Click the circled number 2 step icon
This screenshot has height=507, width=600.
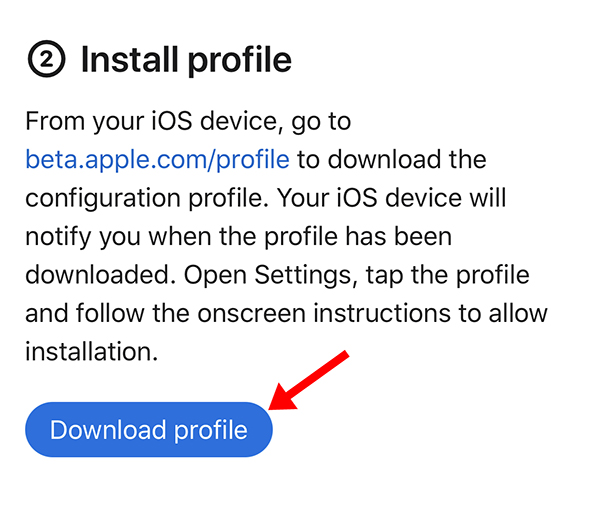pos(46,60)
